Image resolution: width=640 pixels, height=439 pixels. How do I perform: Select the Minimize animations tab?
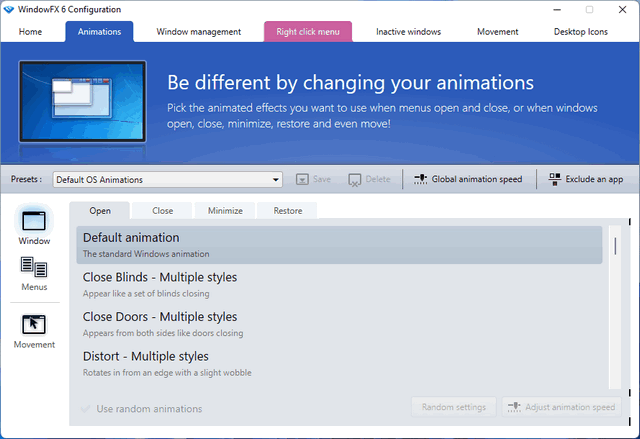coord(225,211)
